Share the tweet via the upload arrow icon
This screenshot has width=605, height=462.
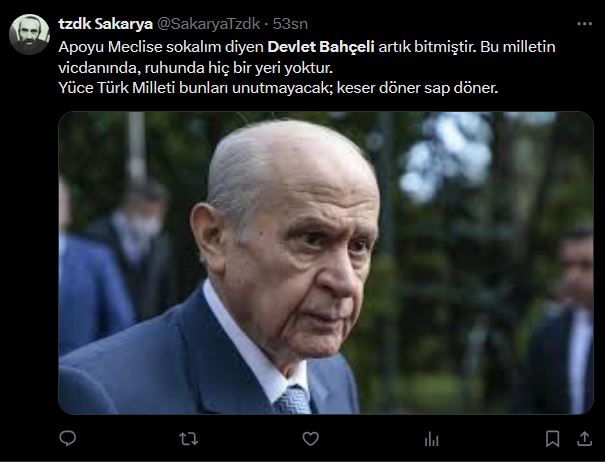point(585,438)
